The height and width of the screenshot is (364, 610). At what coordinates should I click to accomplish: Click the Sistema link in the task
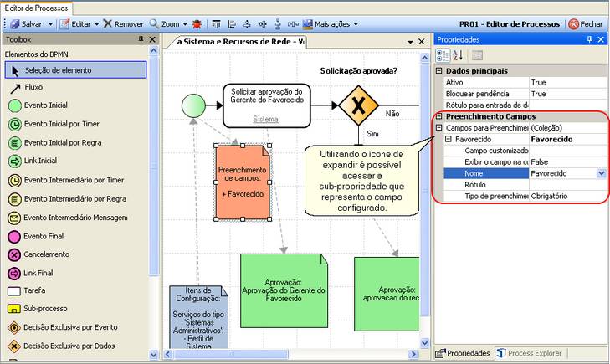tap(265, 119)
